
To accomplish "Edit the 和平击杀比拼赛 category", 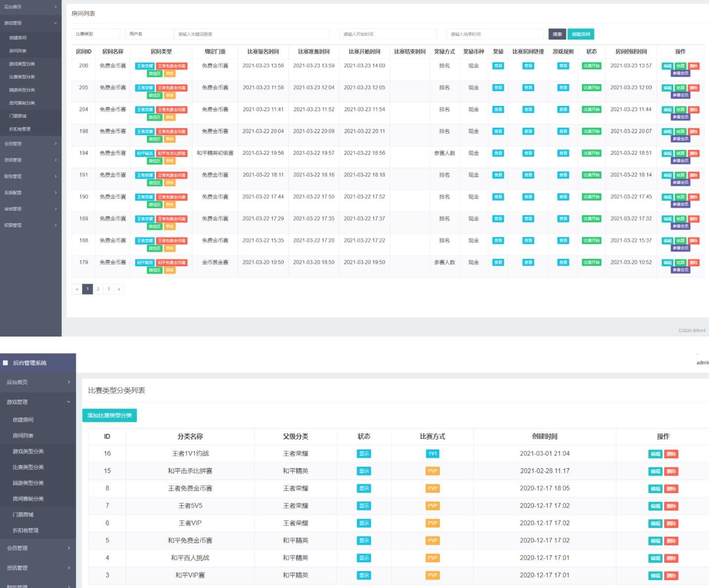I will pos(655,471).
